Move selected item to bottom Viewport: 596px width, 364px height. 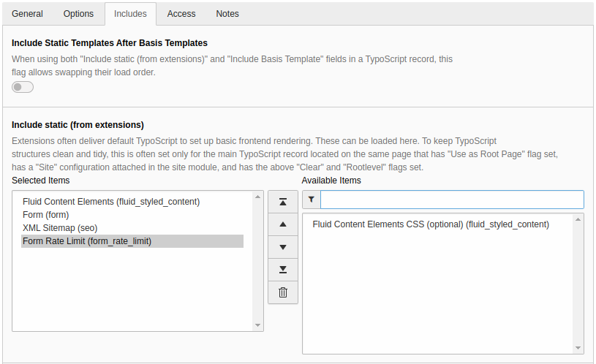283,270
